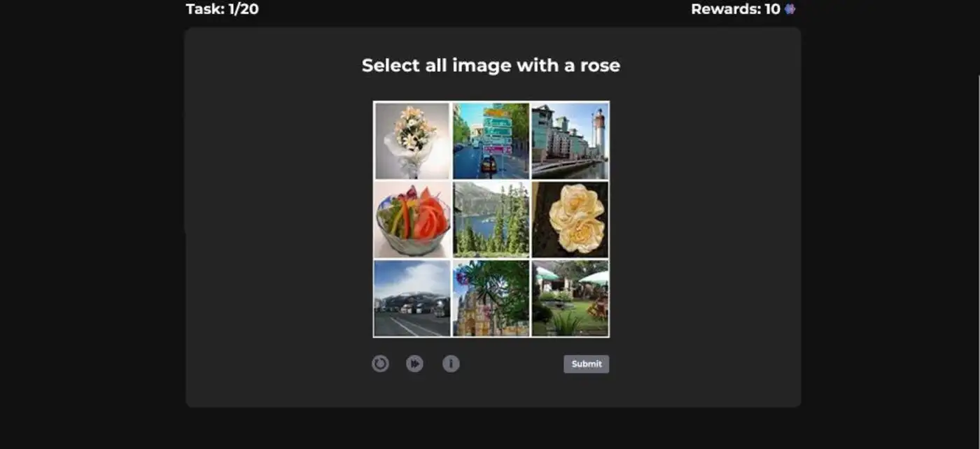
Task: Select the garden patio with umbrellas tile
Action: pos(570,299)
